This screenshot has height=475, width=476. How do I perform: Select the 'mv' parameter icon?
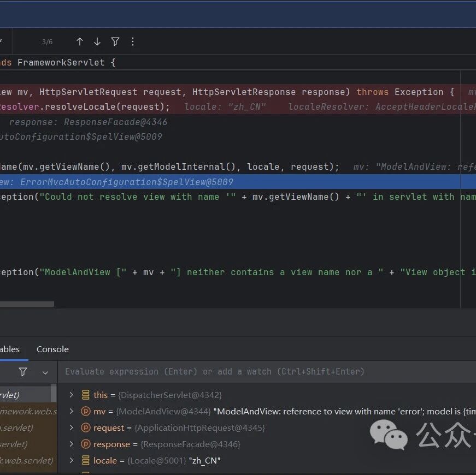[86, 411]
